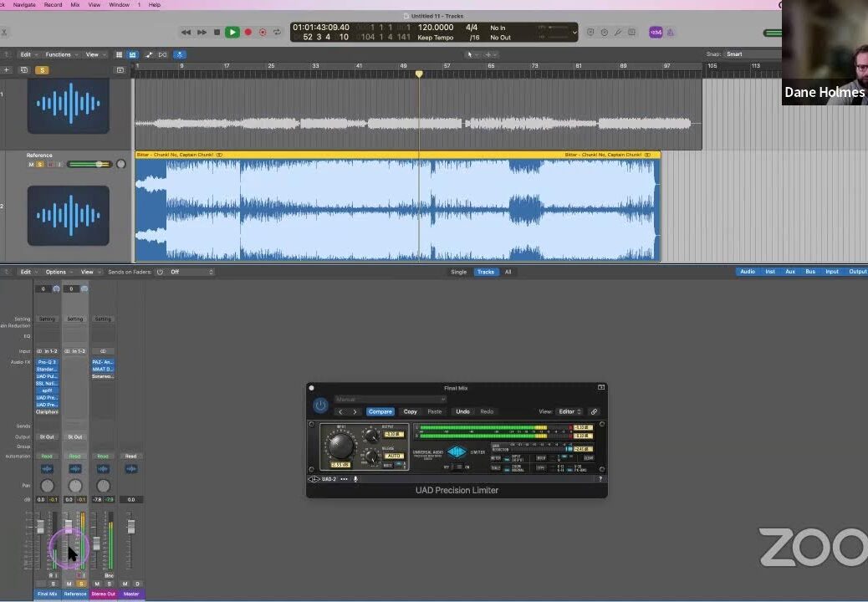868x602 pixels.
Task: Click the highlighted list view icon in Tracks toolbar
Action: [133, 55]
